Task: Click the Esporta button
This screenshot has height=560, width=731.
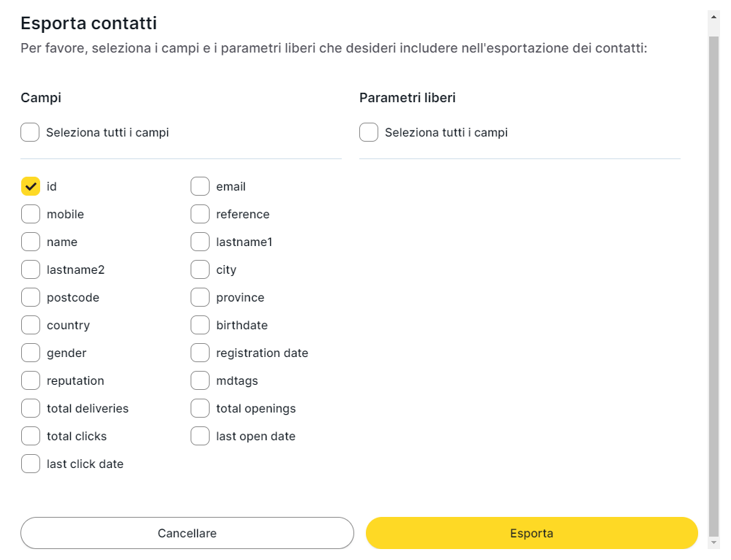Action: (532, 533)
